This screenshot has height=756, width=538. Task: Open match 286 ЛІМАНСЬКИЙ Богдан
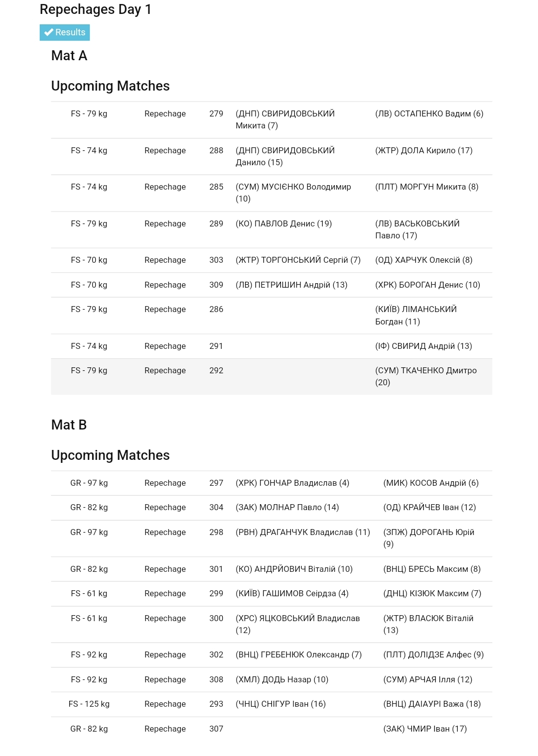click(271, 316)
